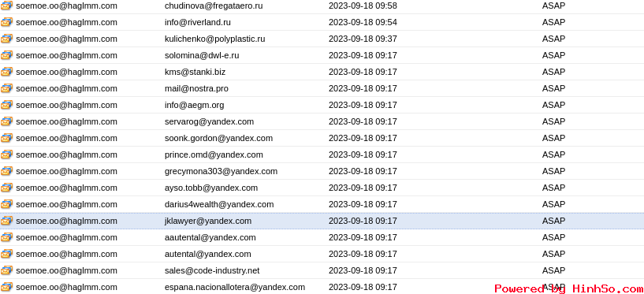Click the envelope icon for info@aegm.org row
The width and height of the screenshot is (644, 294).
pos(6,105)
